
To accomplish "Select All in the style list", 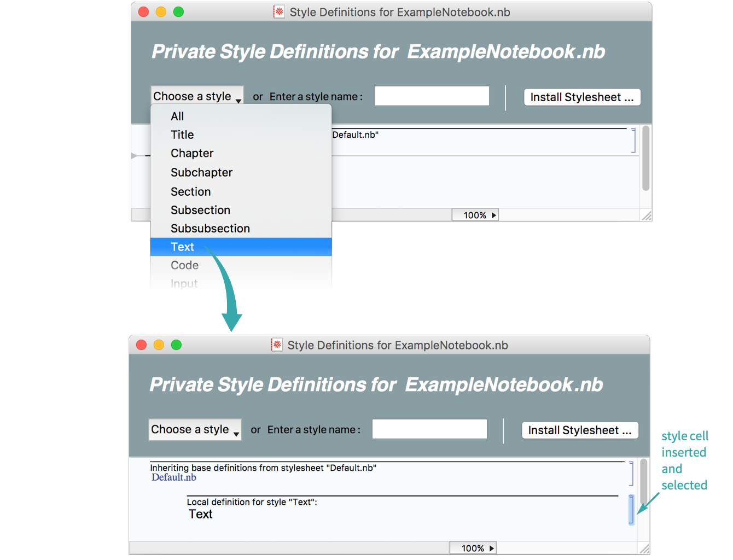I will tap(177, 116).
